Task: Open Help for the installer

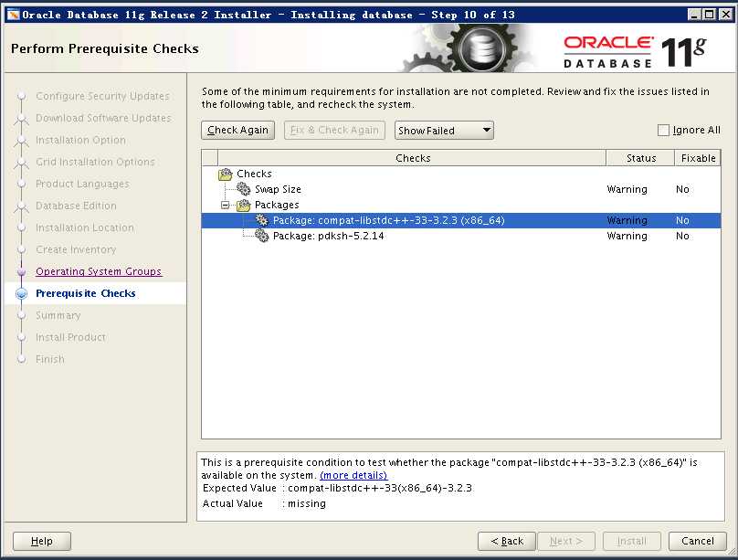Action: 42,541
